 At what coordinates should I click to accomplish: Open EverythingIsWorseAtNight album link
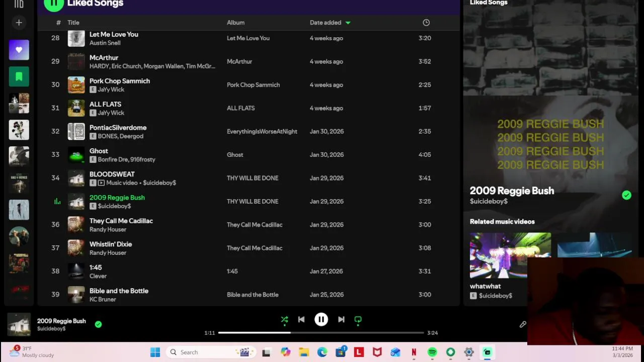point(262,131)
